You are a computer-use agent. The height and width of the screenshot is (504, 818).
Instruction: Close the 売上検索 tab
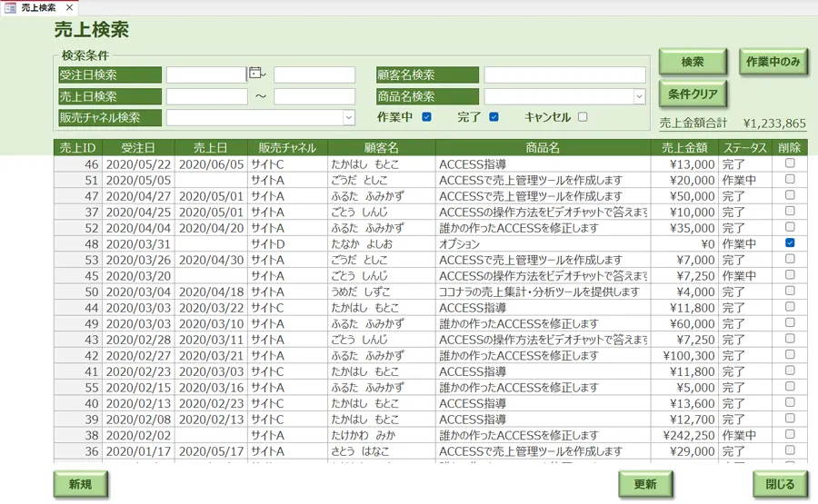[x=70, y=7]
